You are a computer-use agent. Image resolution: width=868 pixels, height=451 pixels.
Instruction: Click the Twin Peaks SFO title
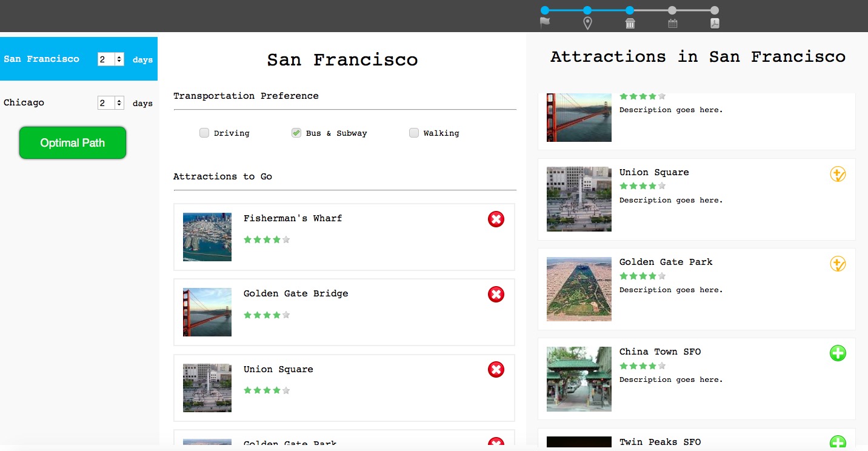pyautogui.click(x=660, y=442)
